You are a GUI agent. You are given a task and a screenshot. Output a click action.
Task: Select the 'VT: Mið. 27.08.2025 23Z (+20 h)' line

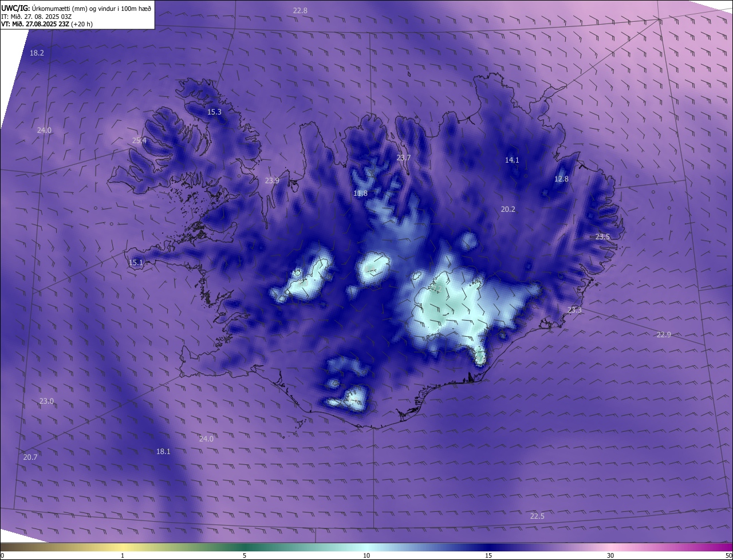point(47,24)
